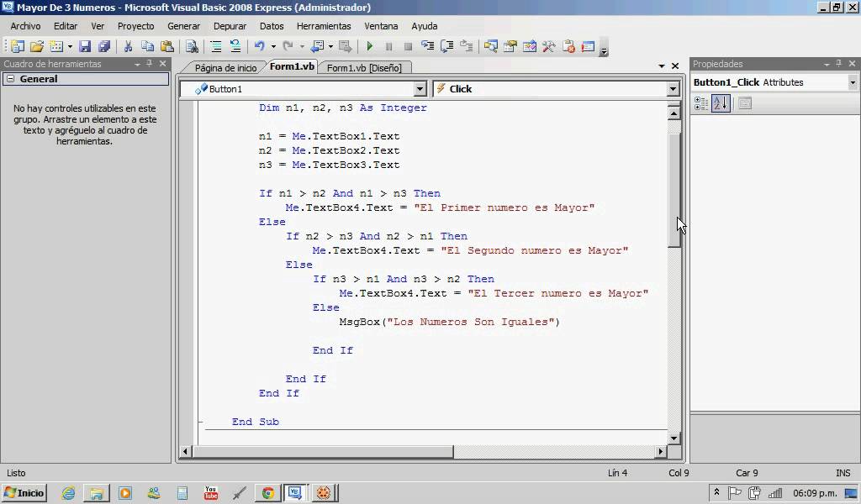Open the active files dropdown arrow beside tabs

point(662,66)
